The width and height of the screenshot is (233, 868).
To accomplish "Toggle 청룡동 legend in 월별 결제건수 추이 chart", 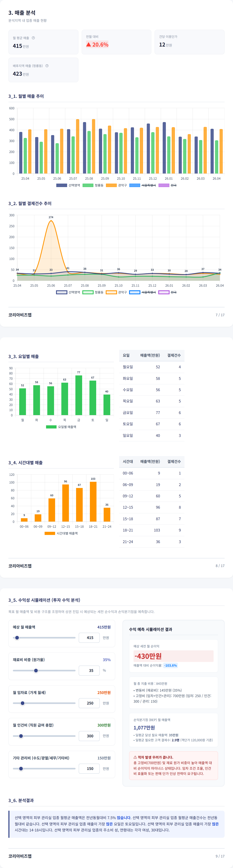I will pos(93,292).
